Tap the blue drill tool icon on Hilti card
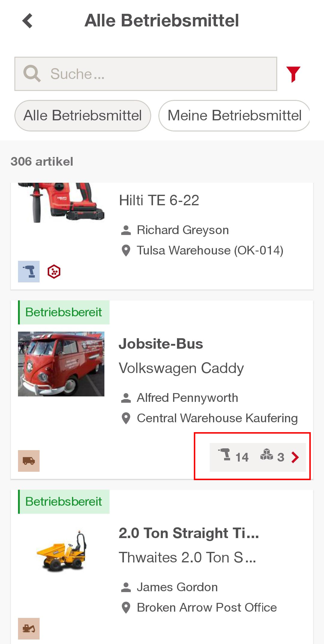Screen dimensions: 324x644 [29, 272]
